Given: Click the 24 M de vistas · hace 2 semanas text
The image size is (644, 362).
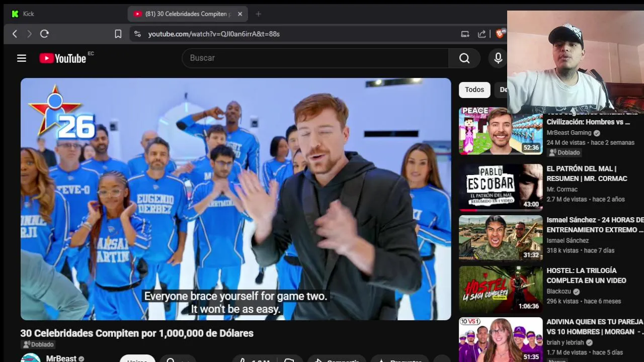Looking at the screenshot, I should pyautogui.click(x=591, y=143).
